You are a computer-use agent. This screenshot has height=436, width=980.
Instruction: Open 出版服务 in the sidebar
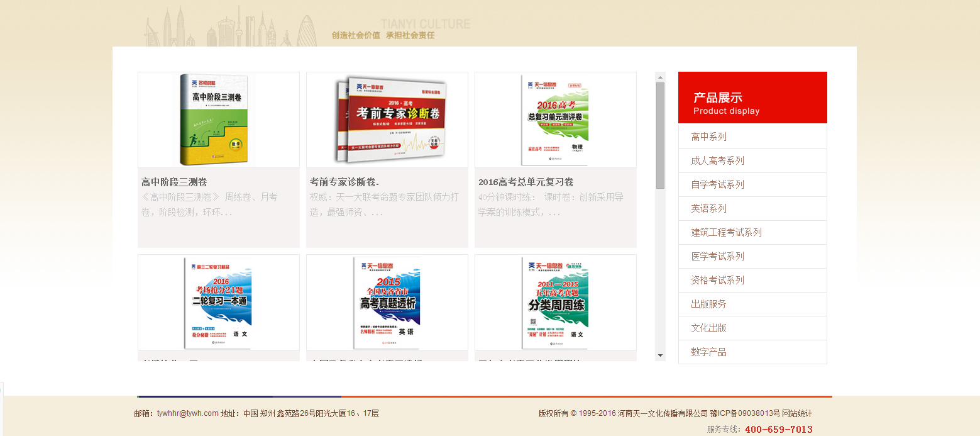(708, 304)
